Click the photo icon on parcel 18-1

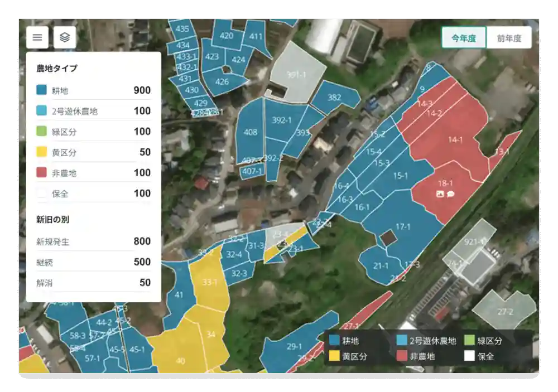[440, 194]
